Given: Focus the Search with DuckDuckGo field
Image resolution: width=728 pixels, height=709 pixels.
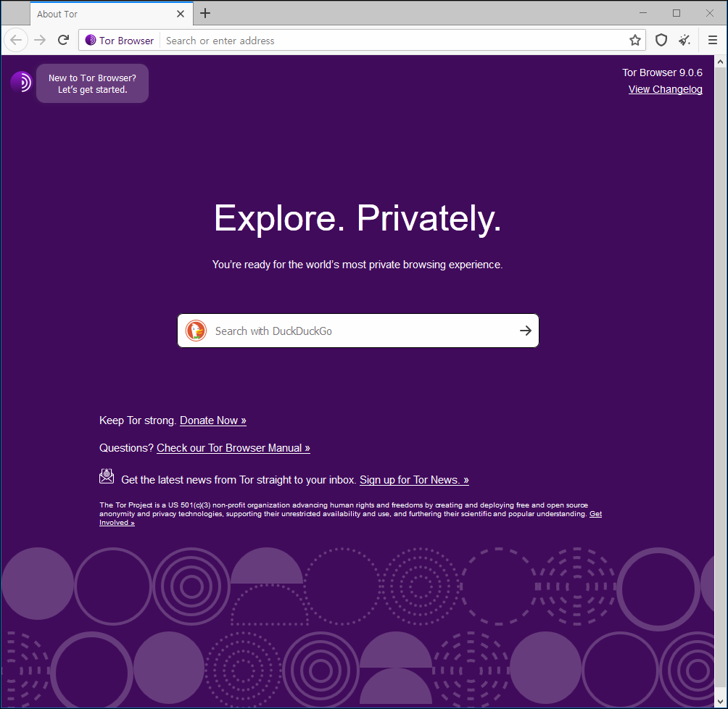Looking at the screenshot, I should (x=358, y=331).
